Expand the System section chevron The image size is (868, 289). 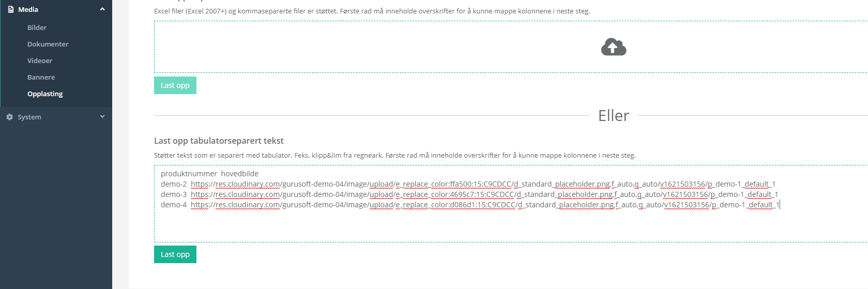(x=102, y=117)
